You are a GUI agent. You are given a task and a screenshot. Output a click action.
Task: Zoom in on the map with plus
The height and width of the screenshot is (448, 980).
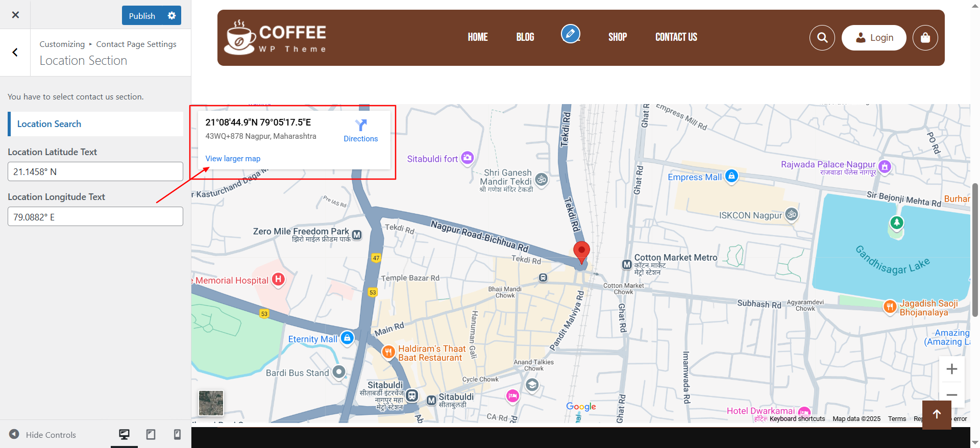951,369
